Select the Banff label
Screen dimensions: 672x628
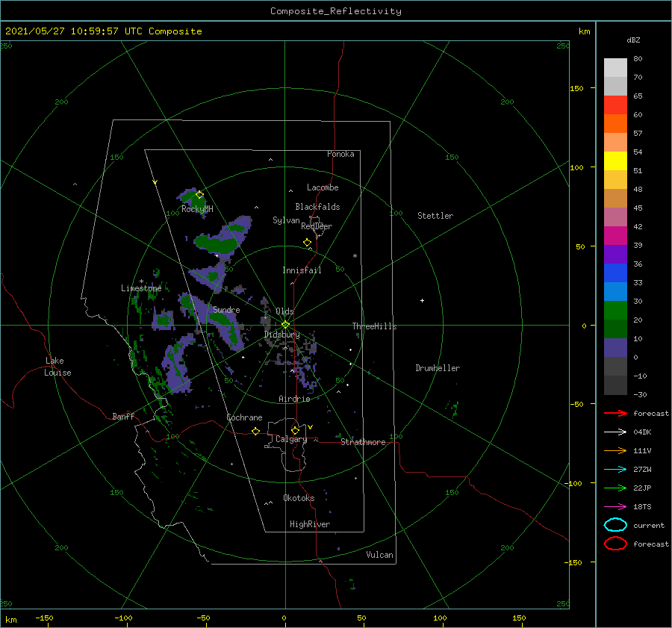tap(123, 416)
